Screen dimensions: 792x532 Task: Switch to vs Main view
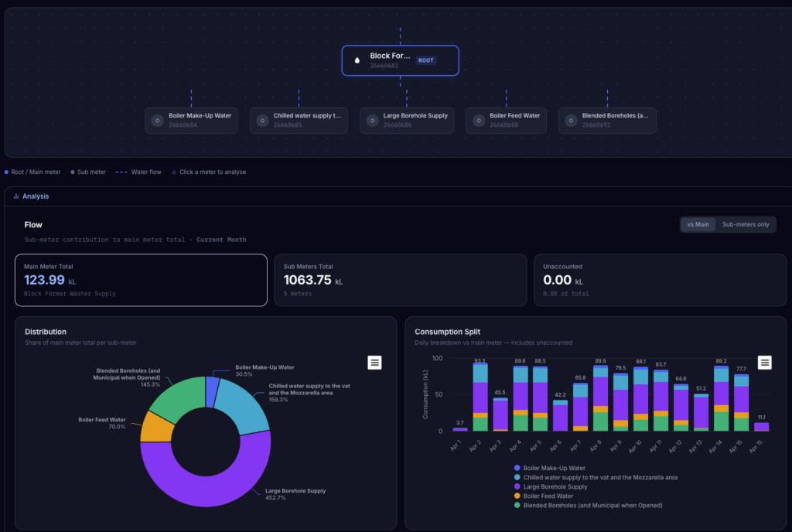(x=698, y=224)
